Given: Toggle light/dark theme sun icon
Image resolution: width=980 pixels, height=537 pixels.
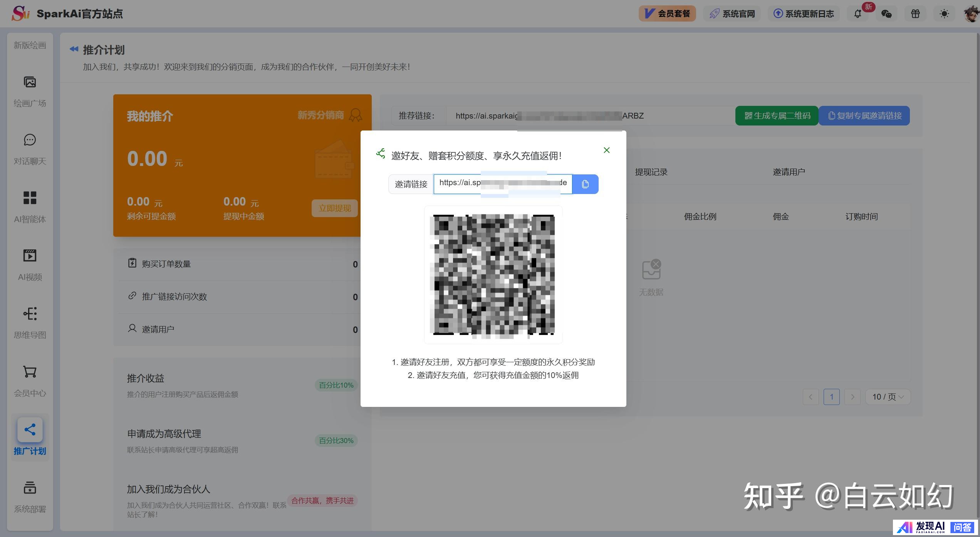Looking at the screenshot, I should point(944,14).
